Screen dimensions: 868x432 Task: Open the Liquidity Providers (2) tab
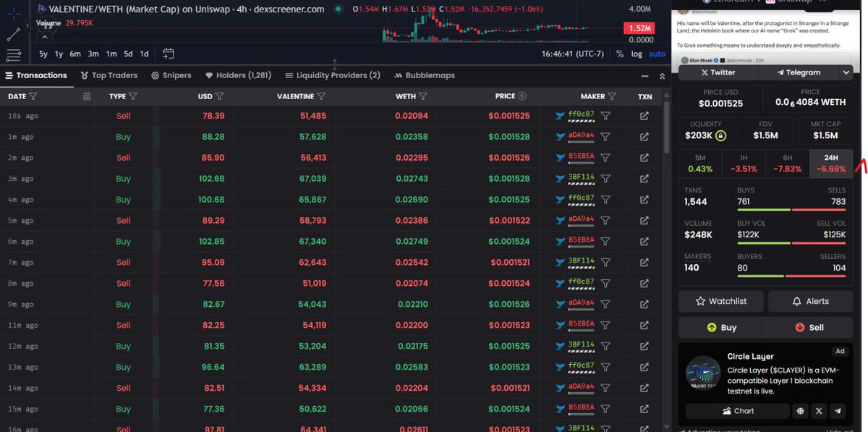333,75
